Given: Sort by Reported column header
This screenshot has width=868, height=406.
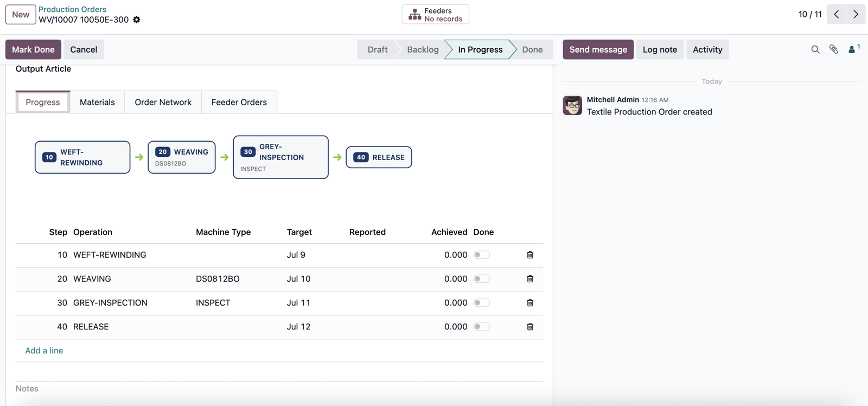Looking at the screenshot, I should coord(367,232).
